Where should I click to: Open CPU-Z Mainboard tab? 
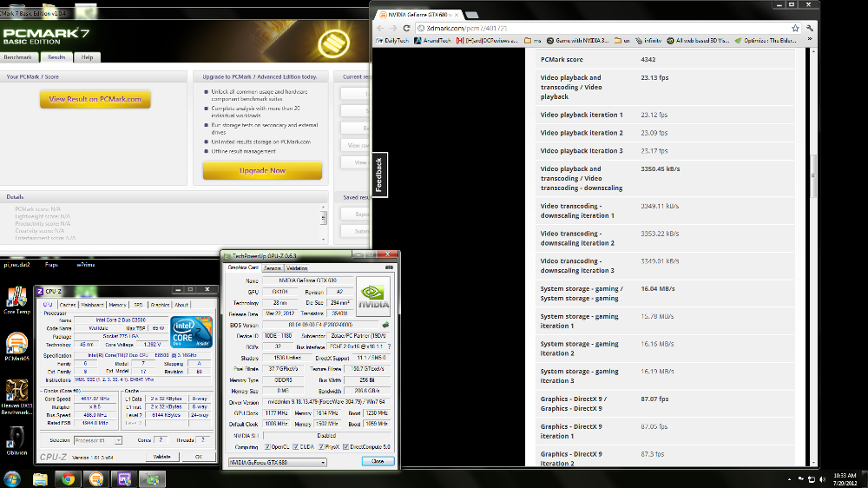(x=92, y=305)
